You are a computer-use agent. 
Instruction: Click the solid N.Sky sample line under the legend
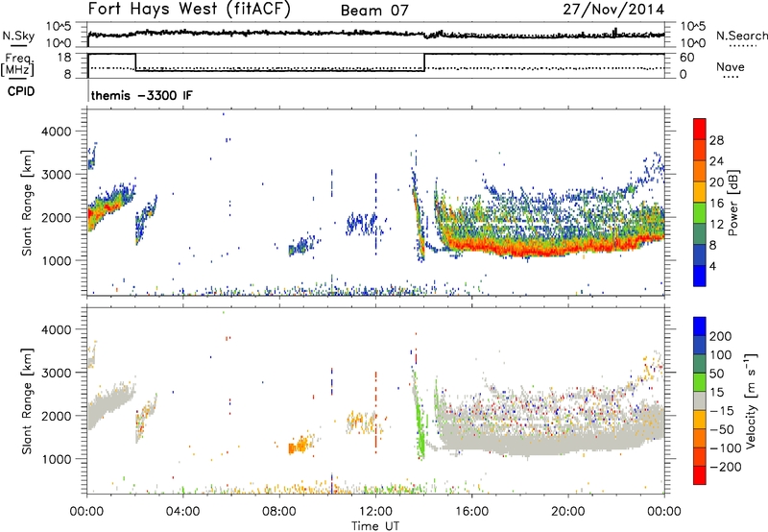pyautogui.click(x=18, y=45)
